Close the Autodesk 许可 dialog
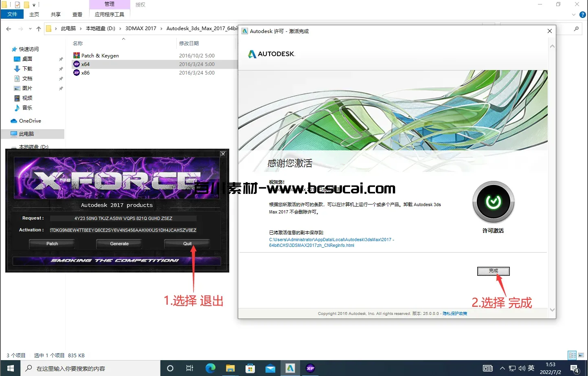 coord(549,31)
